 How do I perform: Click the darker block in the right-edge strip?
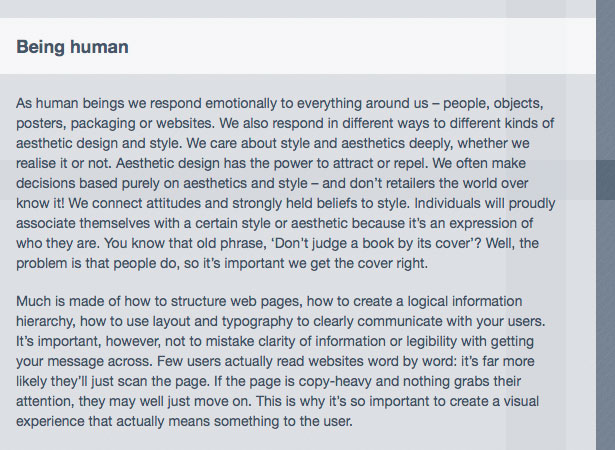click(x=606, y=180)
